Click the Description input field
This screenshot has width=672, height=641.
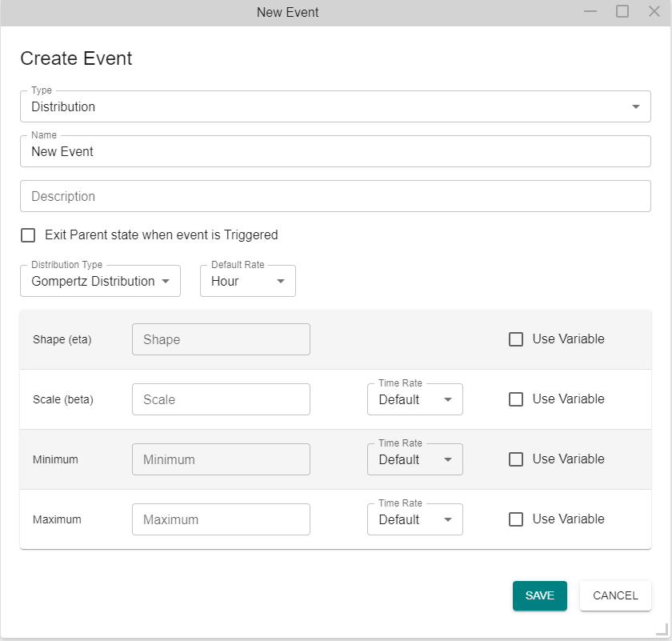335,196
